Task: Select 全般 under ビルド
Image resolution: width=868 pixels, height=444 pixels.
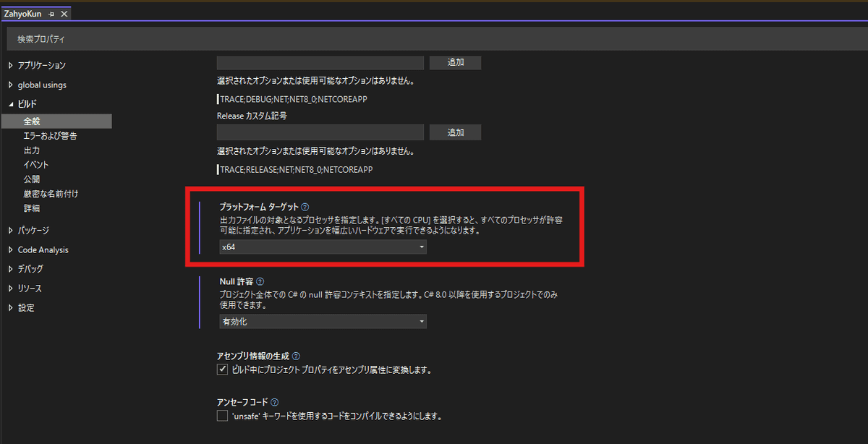Action: [x=56, y=121]
